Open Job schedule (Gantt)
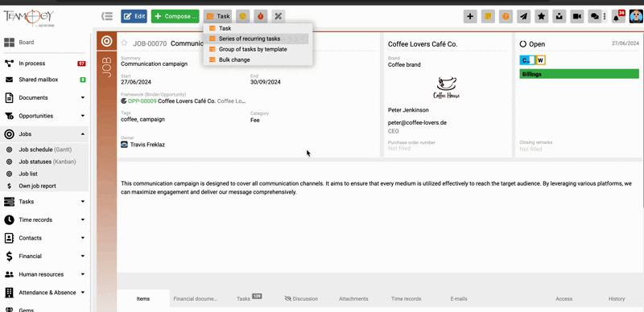Viewport: 644px width, 312px height. [x=43, y=150]
